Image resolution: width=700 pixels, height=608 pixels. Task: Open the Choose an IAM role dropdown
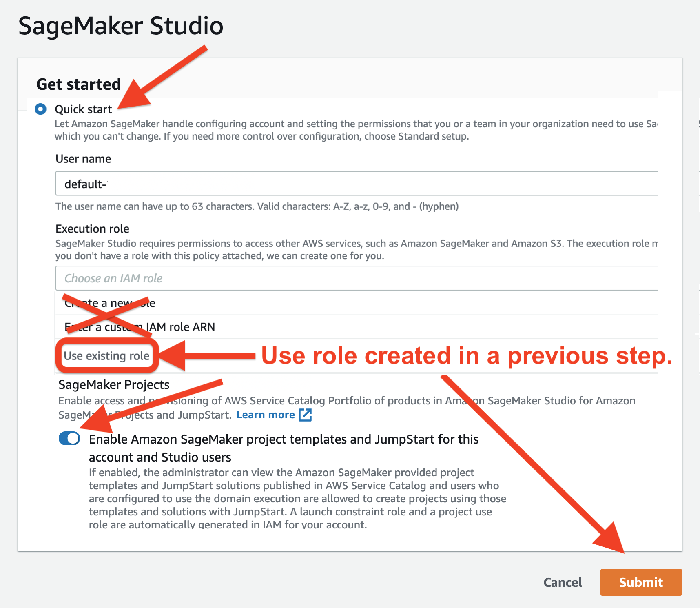pyautogui.click(x=357, y=278)
